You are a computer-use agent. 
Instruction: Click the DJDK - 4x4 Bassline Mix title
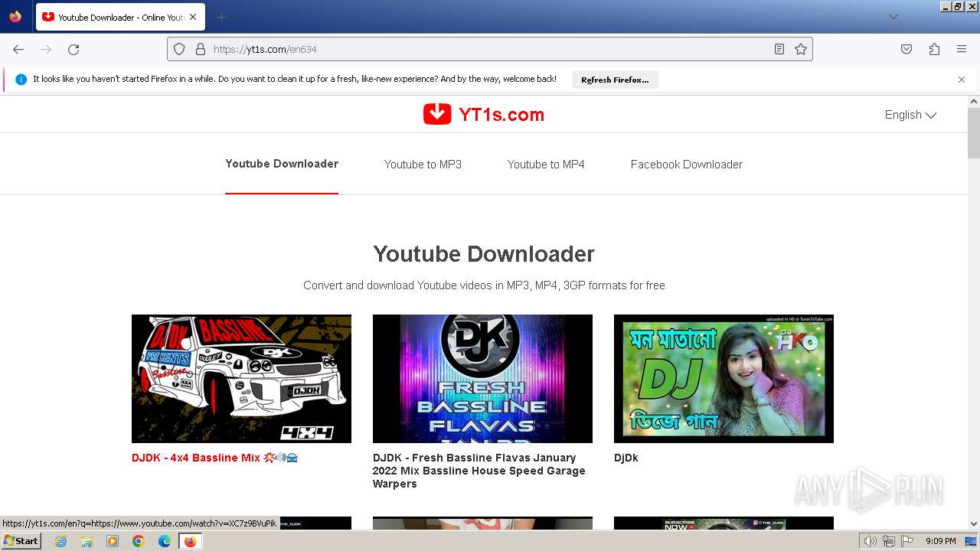[214, 458]
